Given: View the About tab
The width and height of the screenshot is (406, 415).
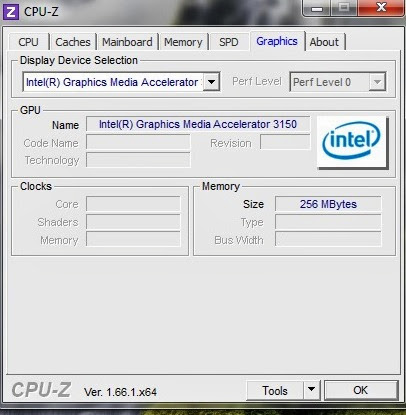Looking at the screenshot, I should point(324,42).
